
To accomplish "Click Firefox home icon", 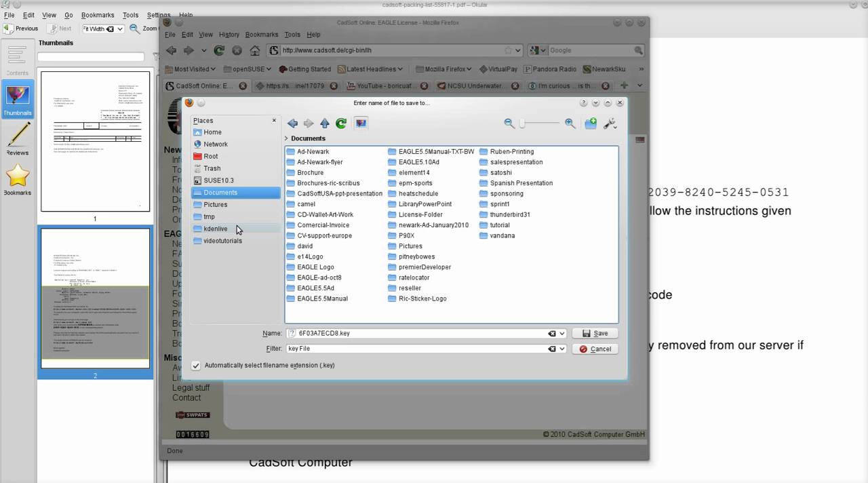I will tap(255, 50).
